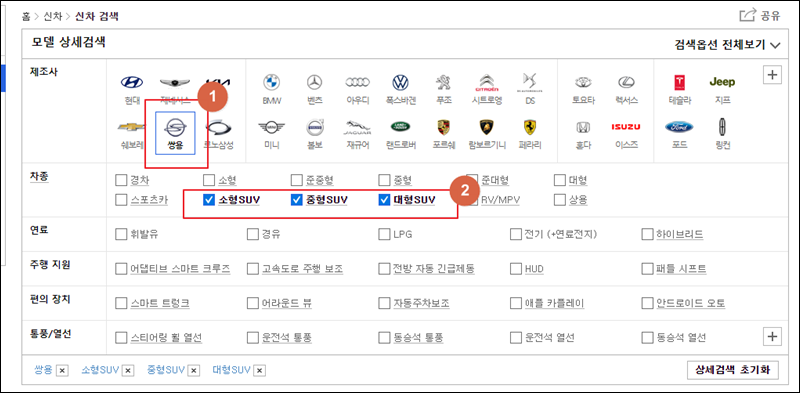Check the 경차 vehicle type box
Image resolution: width=800 pixels, height=393 pixels.
pos(120,180)
